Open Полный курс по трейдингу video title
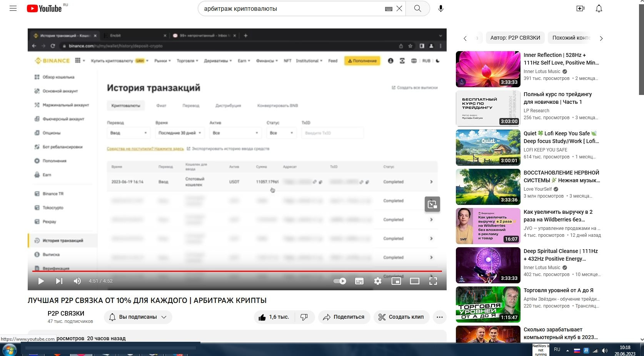 (x=557, y=98)
